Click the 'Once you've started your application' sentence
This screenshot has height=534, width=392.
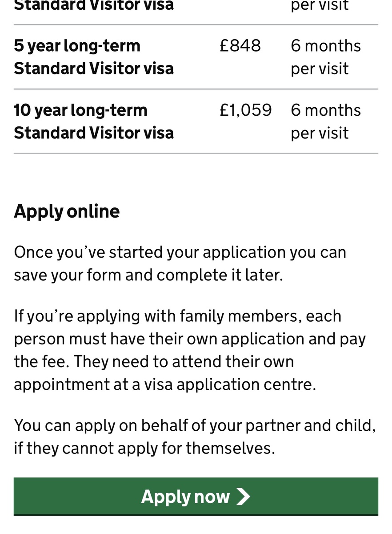[x=180, y=263]
